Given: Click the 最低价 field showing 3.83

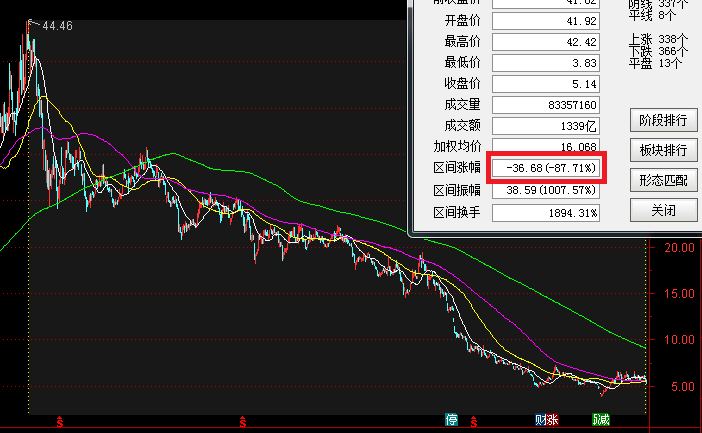Looking at the screenshot, I should pyautogui.click(x=551, y=62).
